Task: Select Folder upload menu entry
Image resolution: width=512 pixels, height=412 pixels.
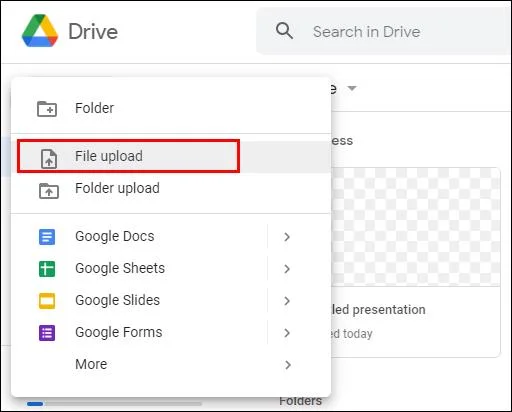Action: coord(171,189)
